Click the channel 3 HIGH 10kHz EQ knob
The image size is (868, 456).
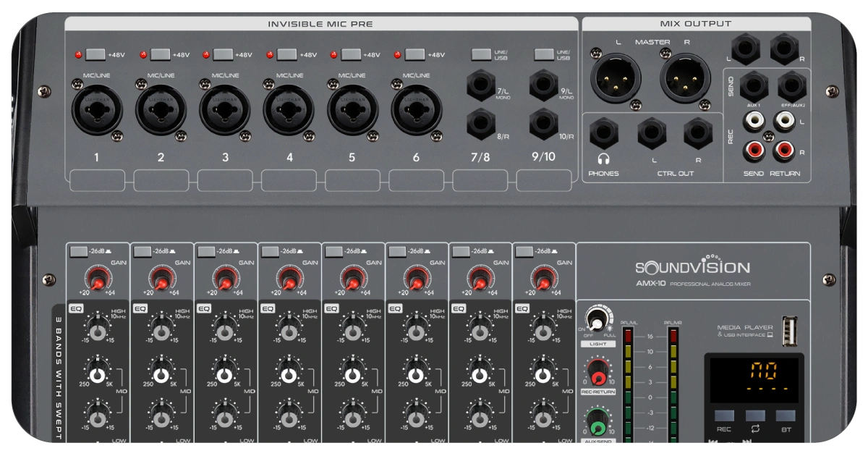[225, 332]
